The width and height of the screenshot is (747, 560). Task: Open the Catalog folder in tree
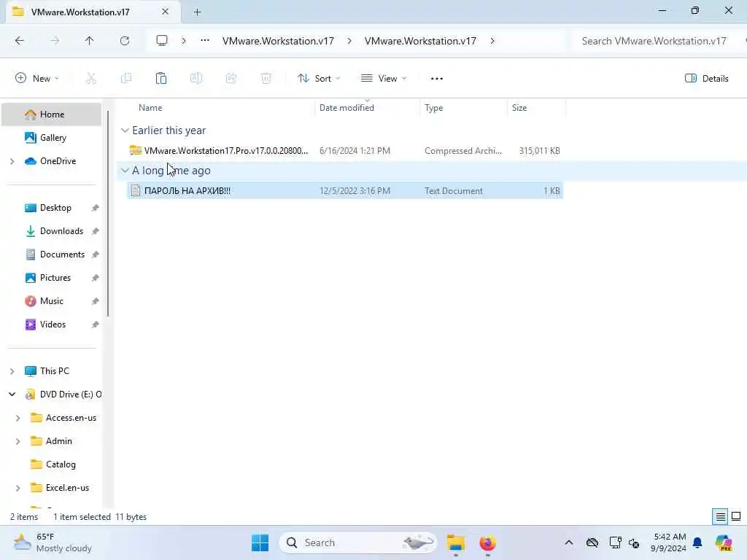coord(61,464)
